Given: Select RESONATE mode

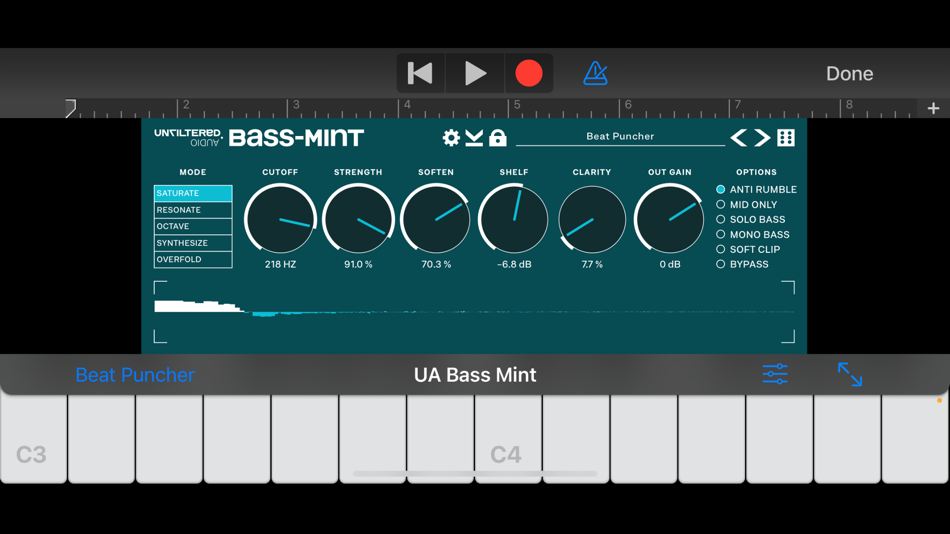Looking at the screenshot, I should [x=193, y=210].
